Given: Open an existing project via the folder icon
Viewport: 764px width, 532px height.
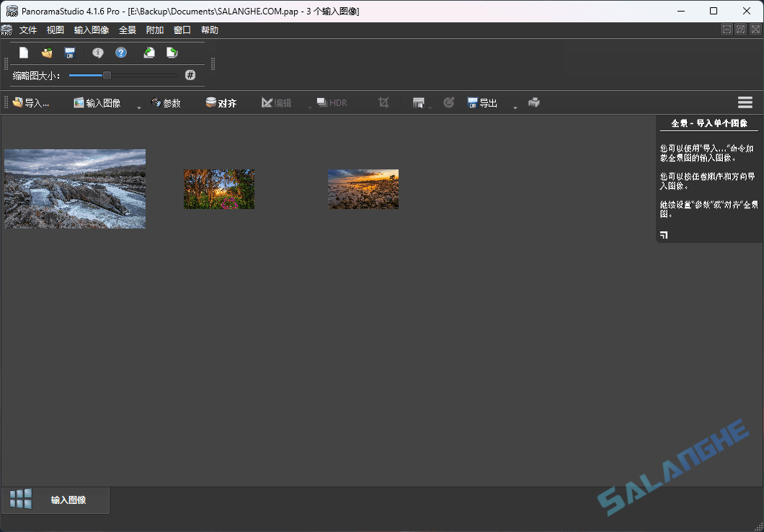Looking at the screenshot, I should [x=46, y=52].
